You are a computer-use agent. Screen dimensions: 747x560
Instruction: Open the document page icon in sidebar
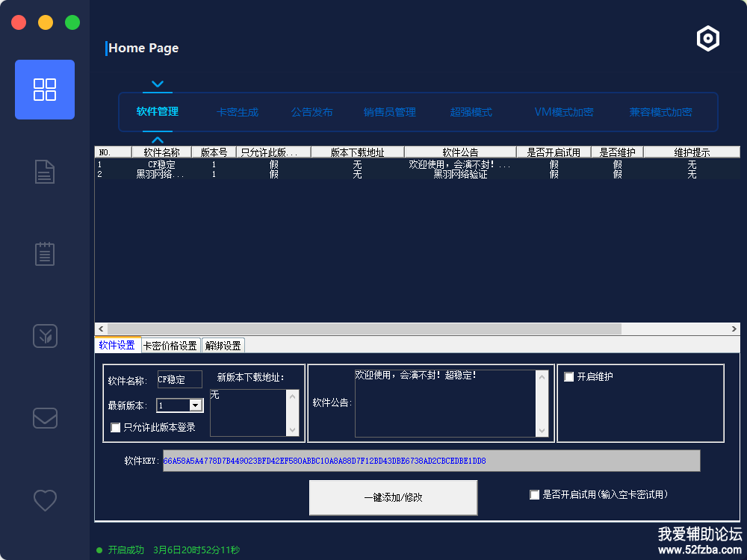(x=45, y=172)
